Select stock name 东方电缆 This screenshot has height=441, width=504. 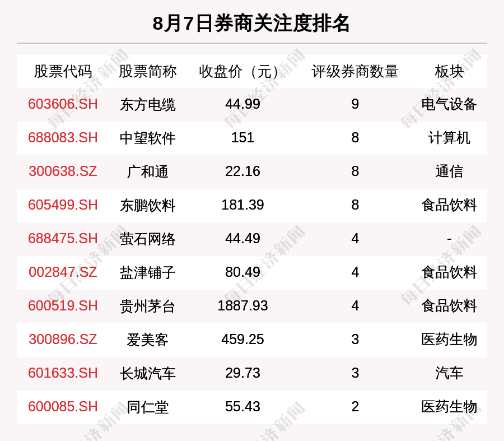[x=147, y=105]
